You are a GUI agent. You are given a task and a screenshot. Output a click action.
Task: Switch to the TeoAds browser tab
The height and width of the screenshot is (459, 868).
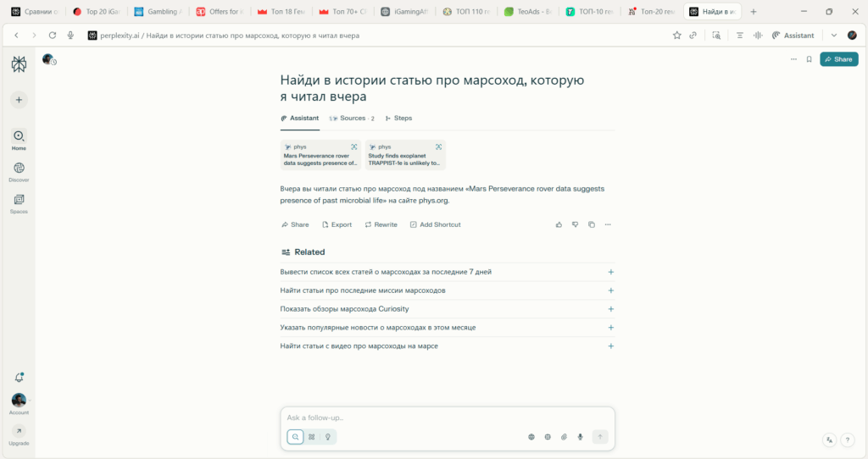coord(529,12)
